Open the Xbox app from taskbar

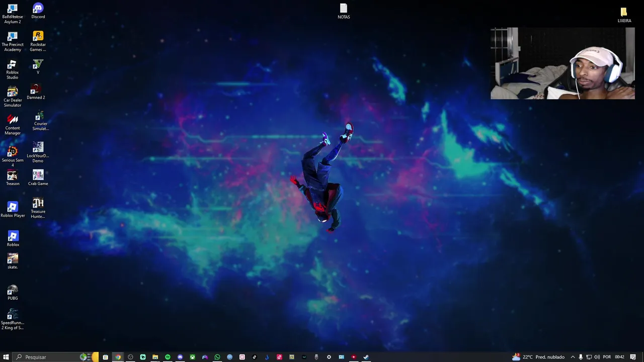pos(192,357)
